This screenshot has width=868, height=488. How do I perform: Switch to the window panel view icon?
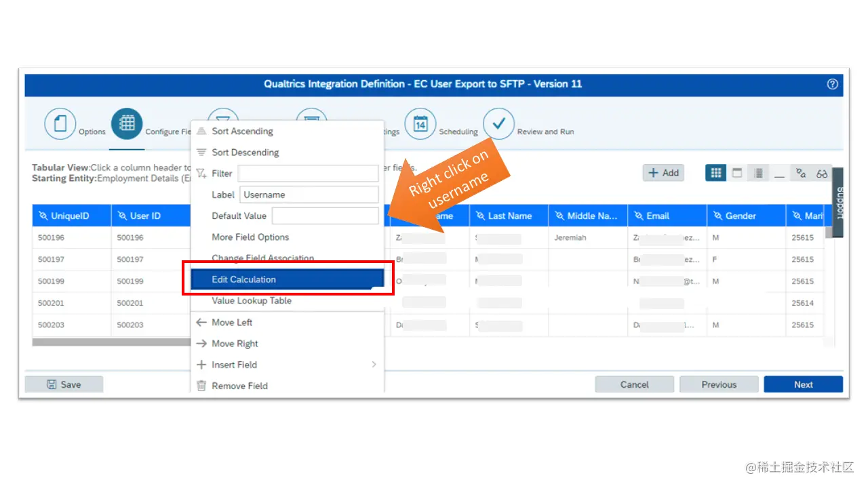737,174
